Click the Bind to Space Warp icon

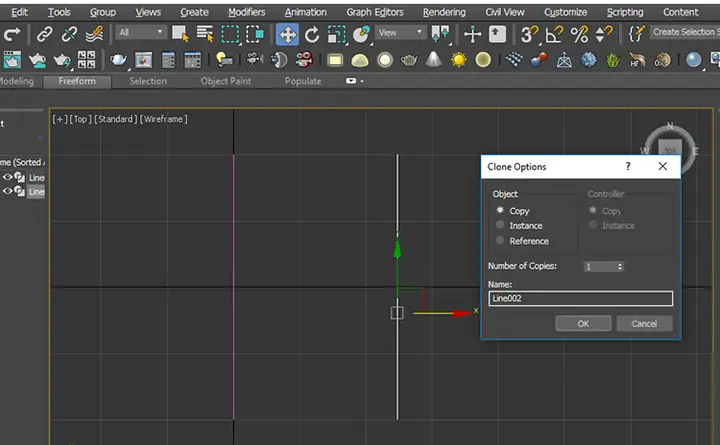coord(94,34)
